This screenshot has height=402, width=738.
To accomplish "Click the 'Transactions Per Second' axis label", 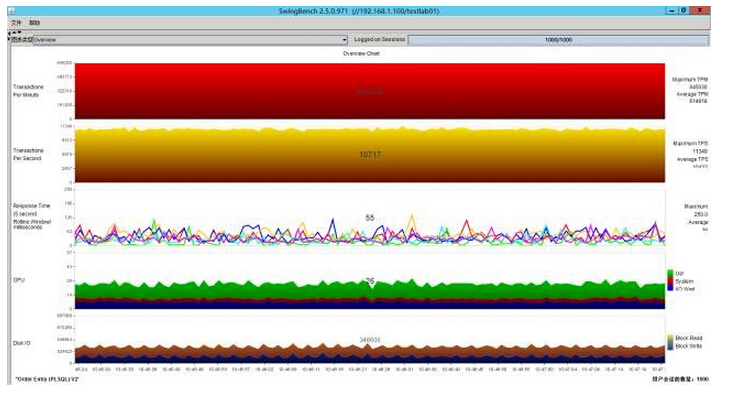I will point(28,154).
